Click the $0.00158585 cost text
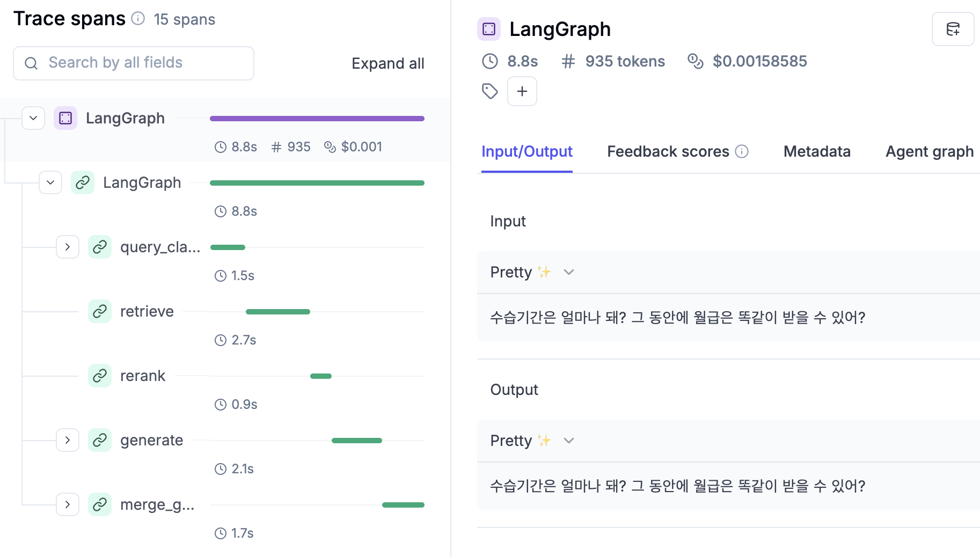Viewport: 980px width, 557px height. (759, 61)
